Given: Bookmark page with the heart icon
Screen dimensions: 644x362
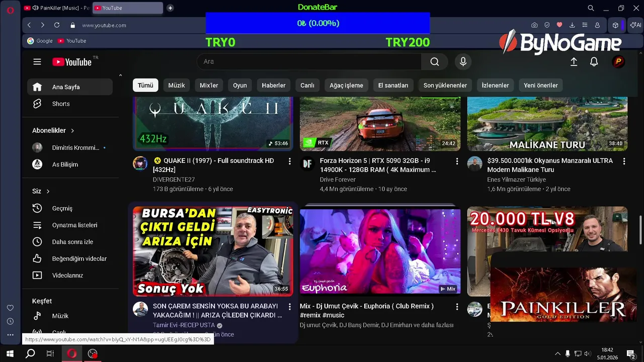Looking at the screenshot, I should tap(559, 25).
